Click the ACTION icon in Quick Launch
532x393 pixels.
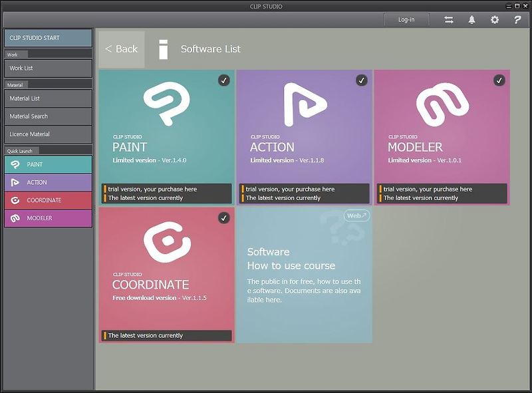[15, 182]
